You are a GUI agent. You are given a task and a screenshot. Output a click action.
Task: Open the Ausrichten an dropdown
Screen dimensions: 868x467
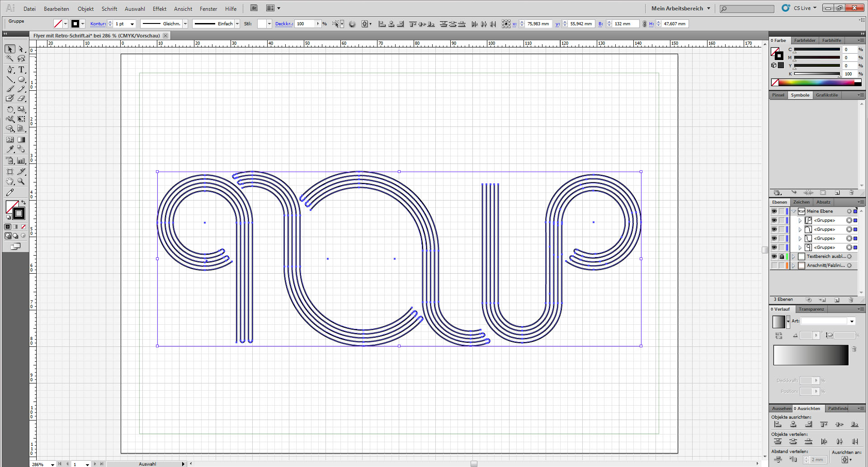click(x=846, y=460)
